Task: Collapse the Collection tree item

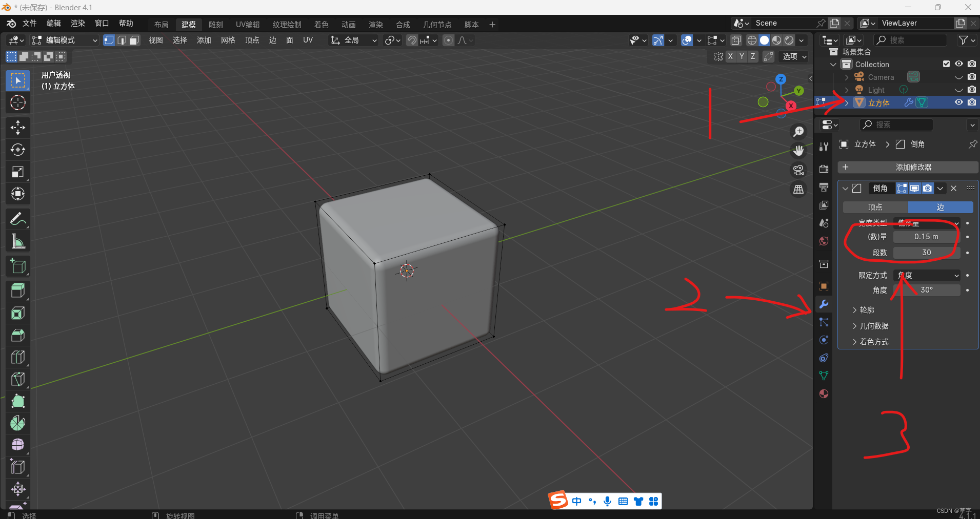Action: pos(833,64)
